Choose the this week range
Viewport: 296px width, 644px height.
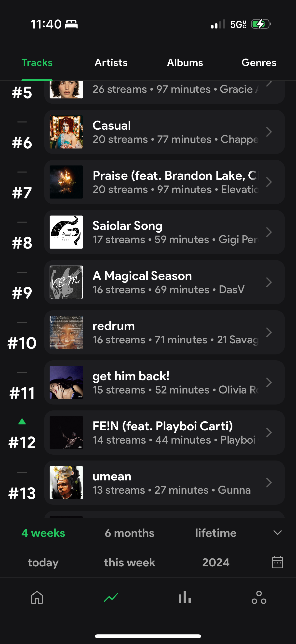[x=129, y=562]
